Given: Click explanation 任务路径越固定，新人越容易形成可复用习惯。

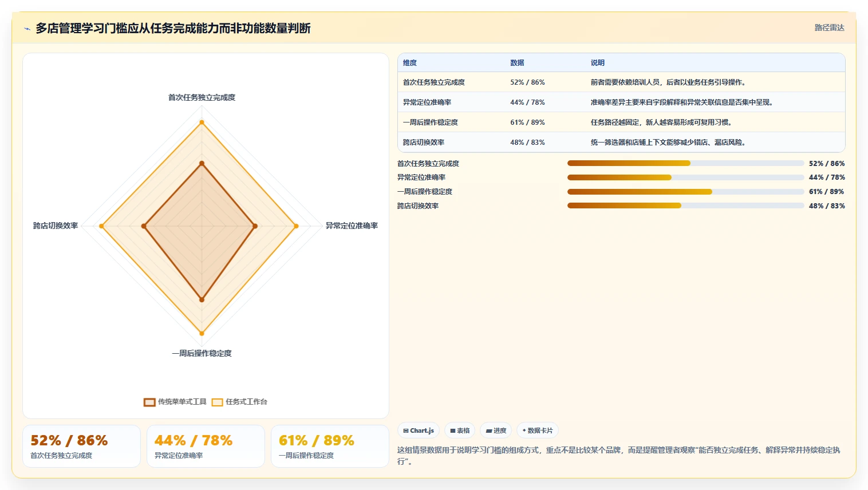Looking at the screenshot, I should click(662, 122).
